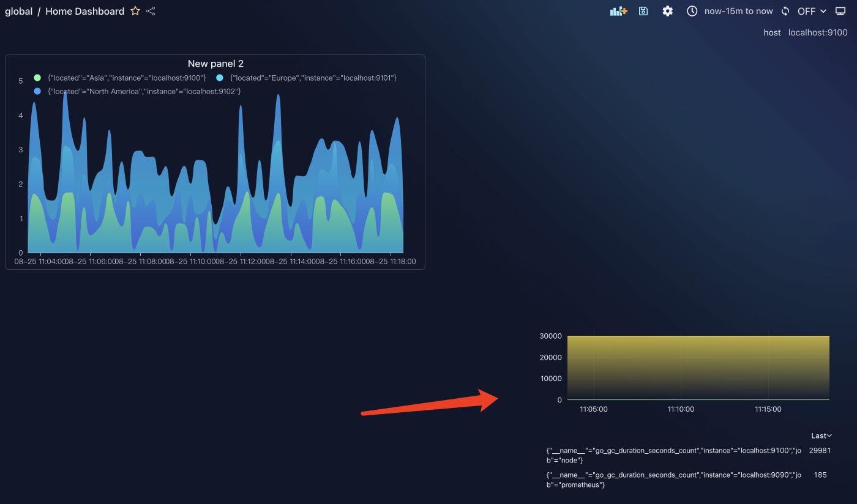
Task: Open the New panel 2 title menu
Action: (x=215, y=64)
